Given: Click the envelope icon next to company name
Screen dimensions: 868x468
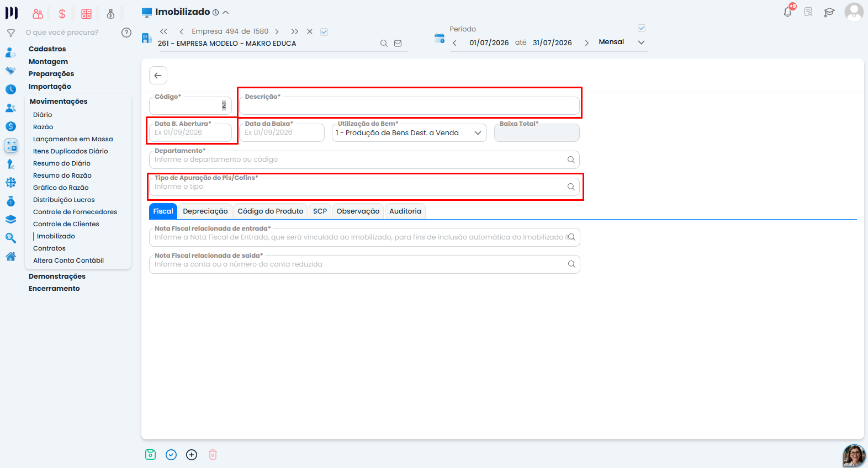Looking at the screenshot, I should [x=398, y=43].
